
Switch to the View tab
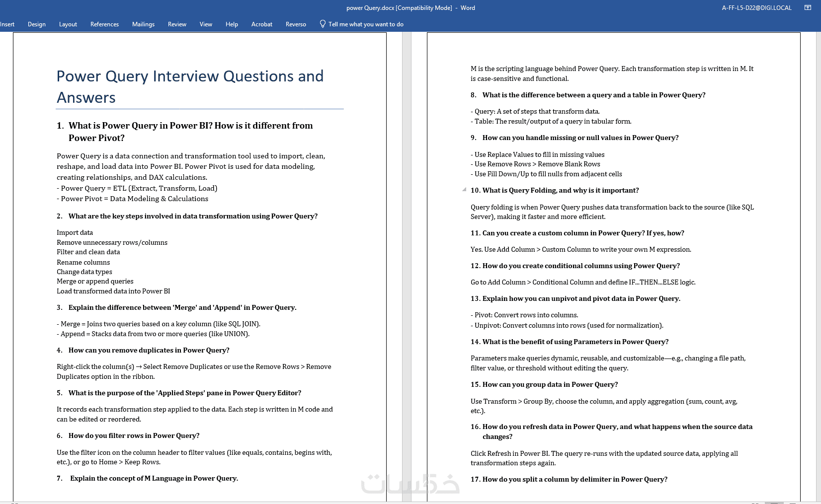[206, 24]
